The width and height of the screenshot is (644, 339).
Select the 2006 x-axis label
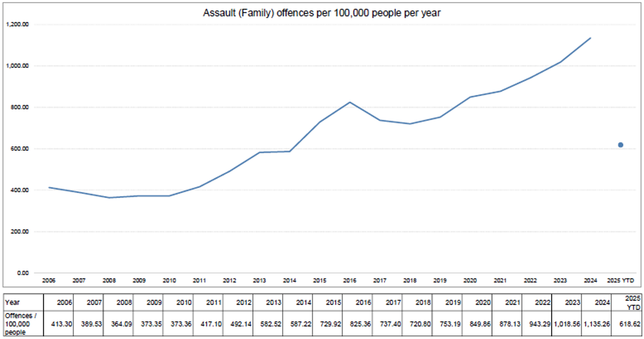point(49,281)
